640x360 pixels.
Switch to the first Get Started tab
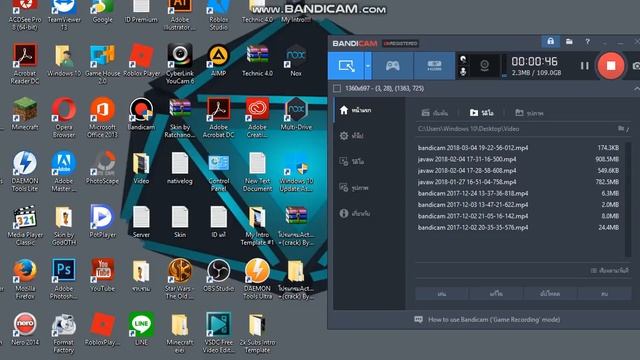point(435,113)
